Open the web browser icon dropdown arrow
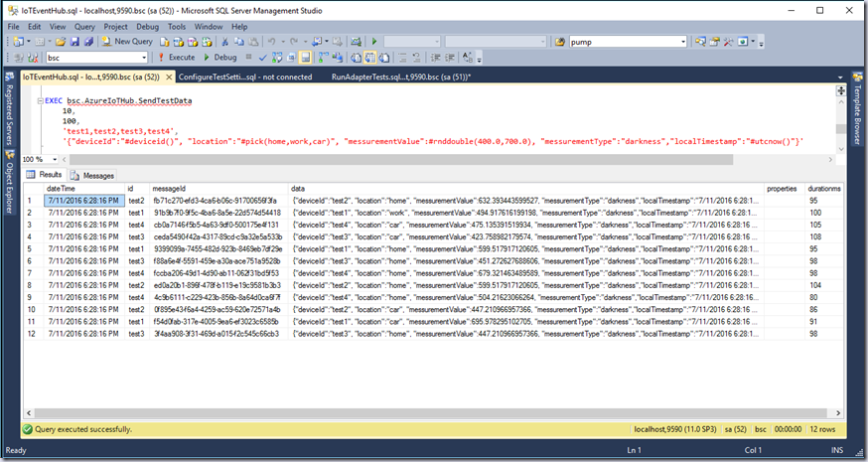Viewport: 868px width, 462px height. 754,42
